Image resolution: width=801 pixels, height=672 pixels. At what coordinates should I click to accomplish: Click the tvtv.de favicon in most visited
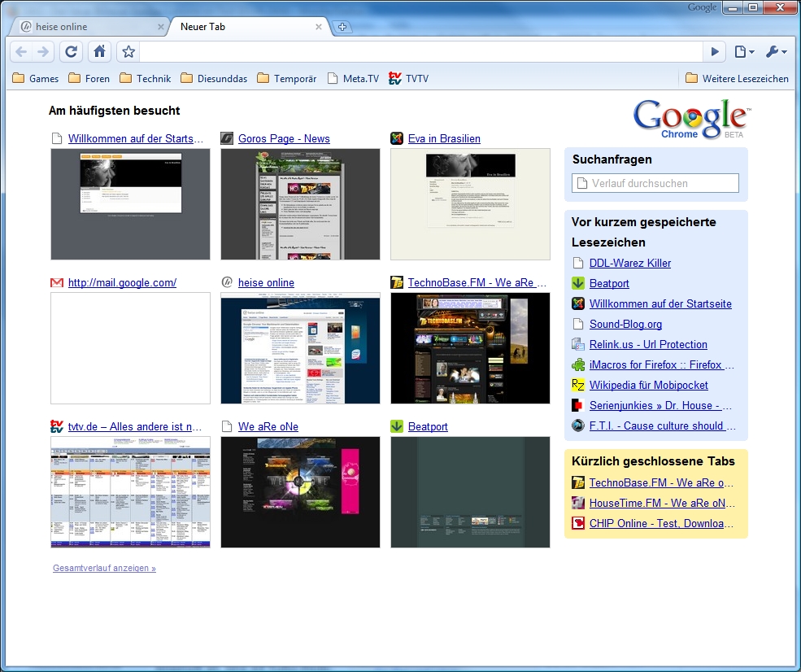[x=57, y=426]
